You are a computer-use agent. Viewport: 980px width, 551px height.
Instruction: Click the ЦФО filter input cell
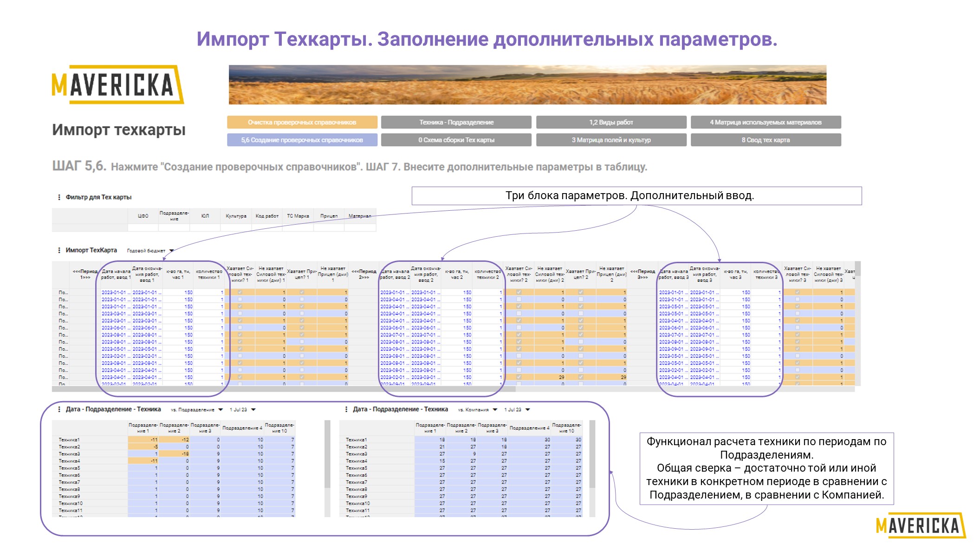[143, 227]
